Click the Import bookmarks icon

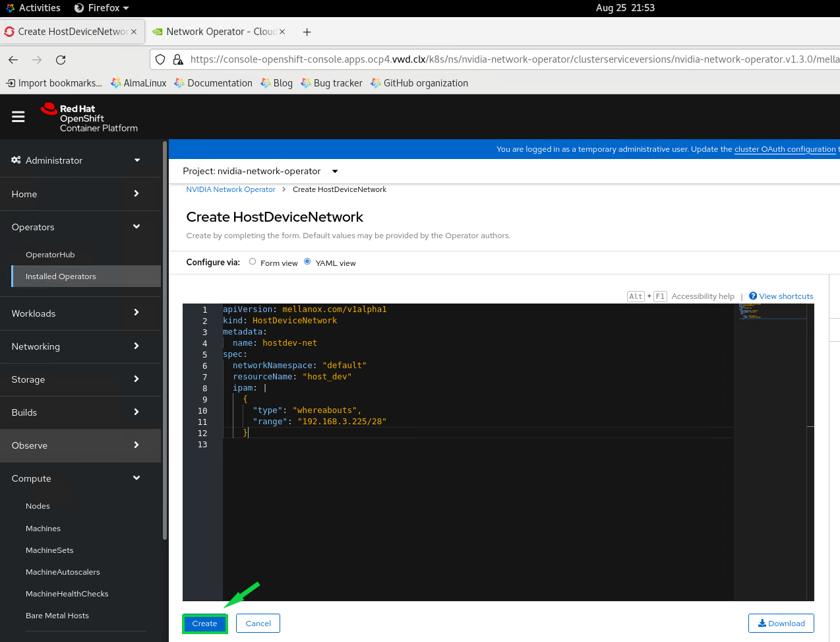11,83
